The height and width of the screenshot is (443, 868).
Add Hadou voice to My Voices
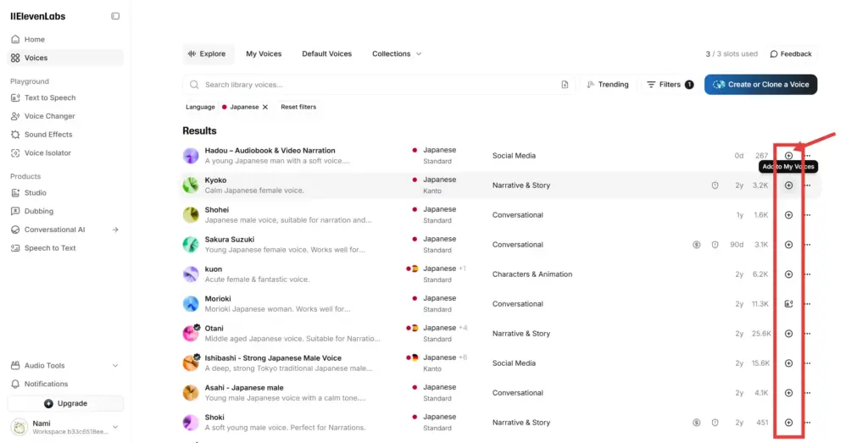pyautogui.click(x=788, y=156)
